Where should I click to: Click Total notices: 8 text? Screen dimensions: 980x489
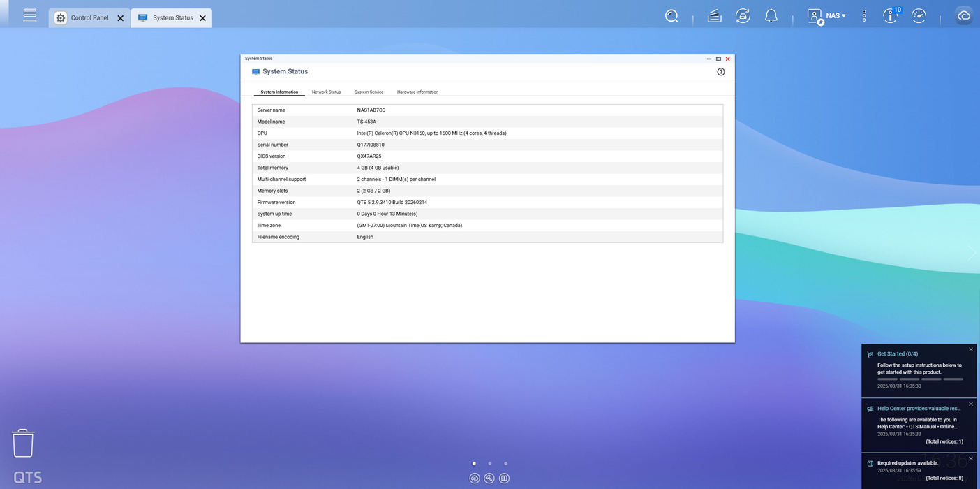[x=944, y=478]
